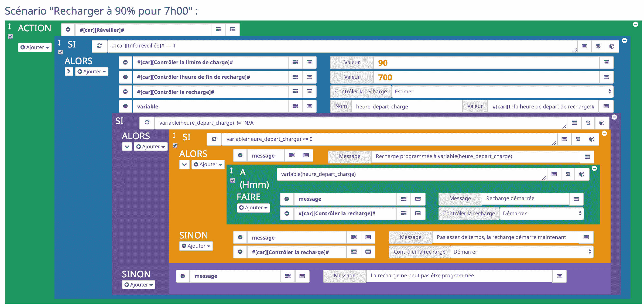644x307 pixels.
Task: Click Pas assez de temps message field
Action: [506, 237]
